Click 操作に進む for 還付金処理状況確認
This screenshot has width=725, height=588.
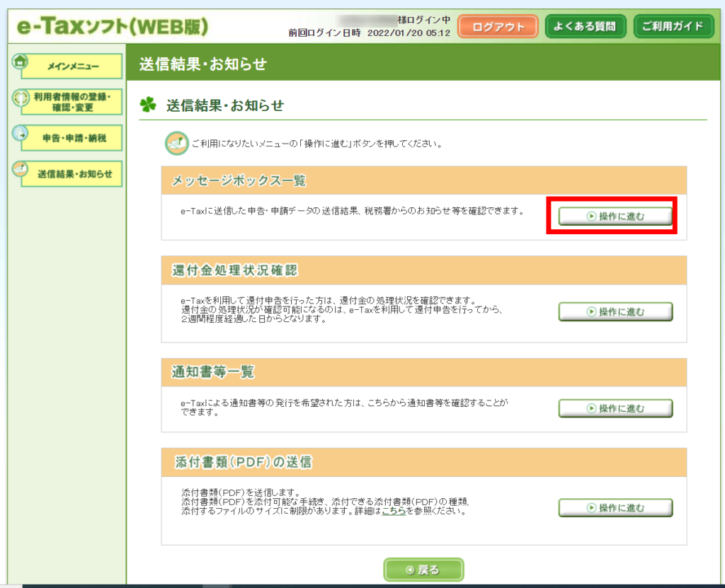coord(615,311)
